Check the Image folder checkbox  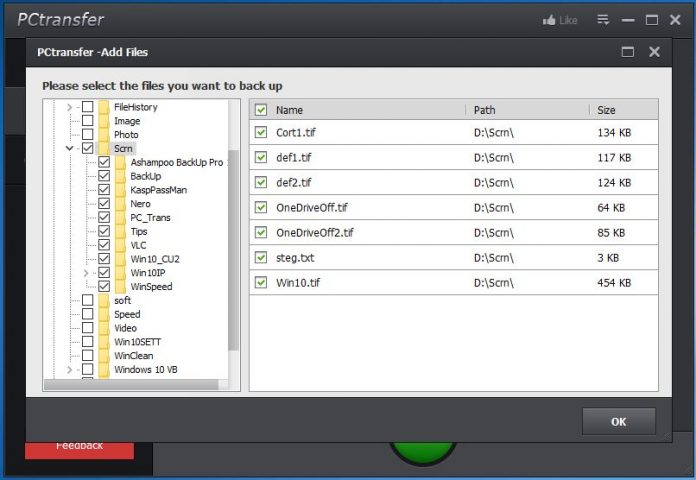(88, 121)
